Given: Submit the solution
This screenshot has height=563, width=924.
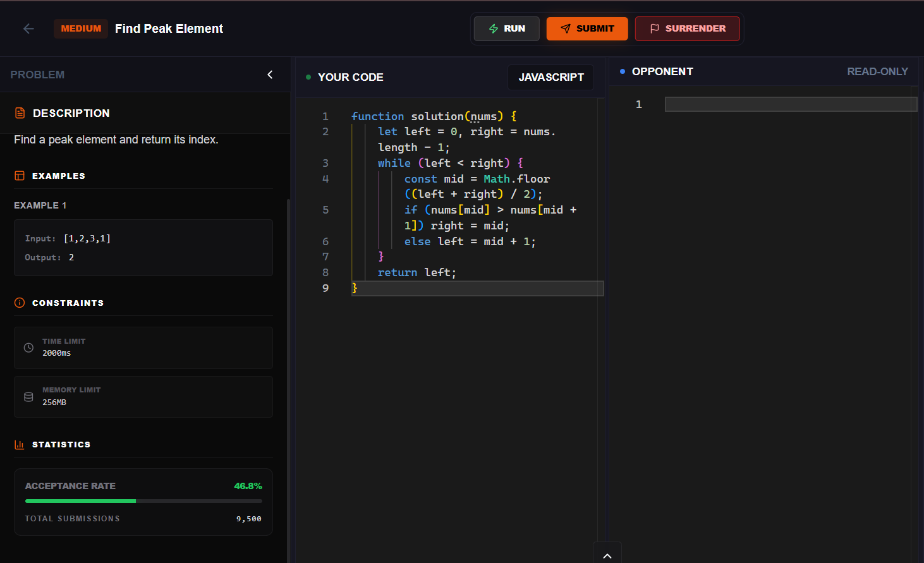Looking at the screenshot, I should [x=587, y=28].
